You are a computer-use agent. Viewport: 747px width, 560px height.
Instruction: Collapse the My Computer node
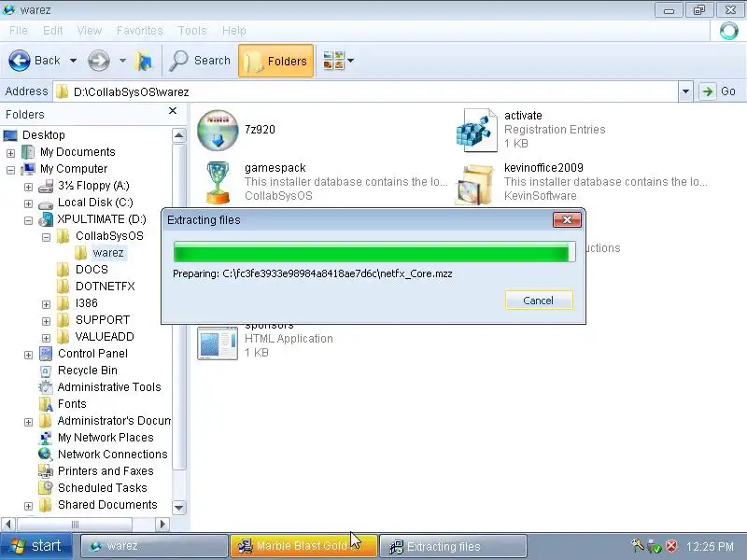[x=10, y=170]
